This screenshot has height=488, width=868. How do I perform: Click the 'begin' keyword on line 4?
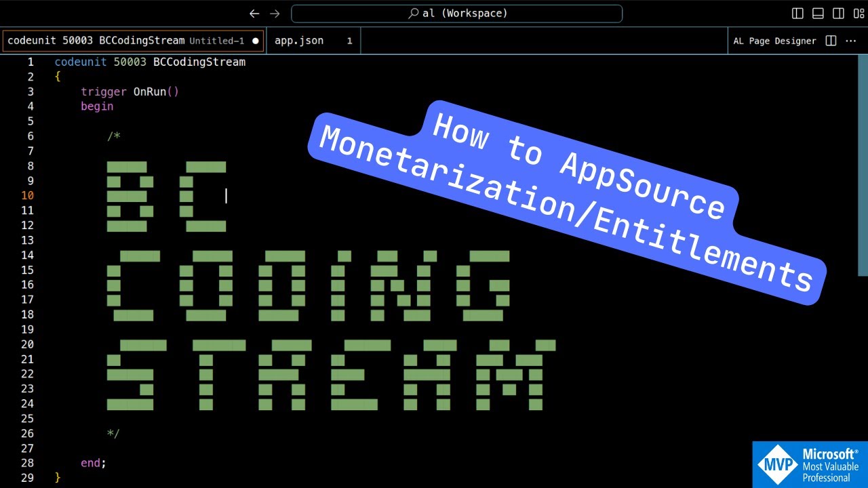[x=97, y=106]
